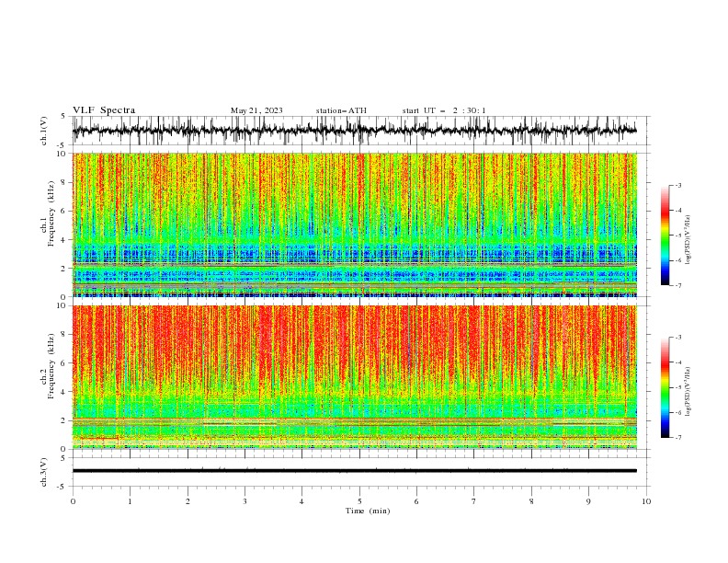This screenshot has width=728, height=563.
Task: Select the date 'May 21, 2023'
Action: (256, 110)
